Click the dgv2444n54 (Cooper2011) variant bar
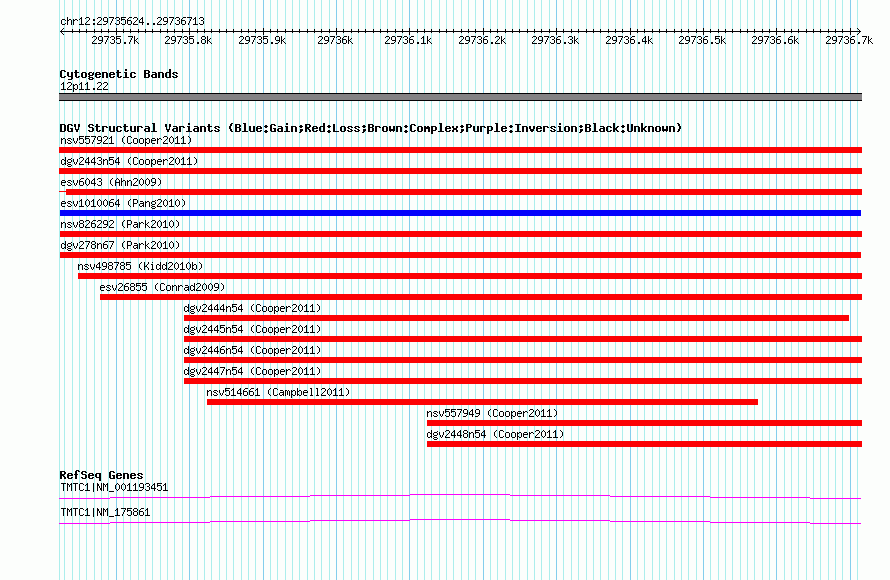Image resolution: width=890 pixels, height=580 pixels. tap(517, 318)
